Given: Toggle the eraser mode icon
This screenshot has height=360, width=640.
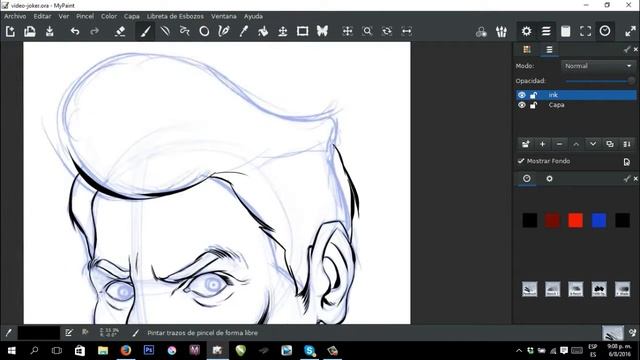Looking at the screenshot, I should [x=120, y=31].
